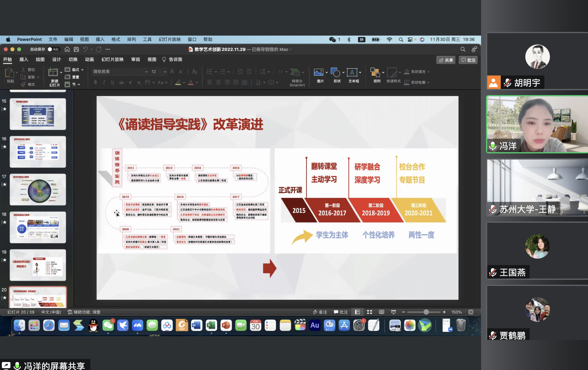Click the zoom slider handle in status bar
The image size is (588, 370).
pos(426,312)
